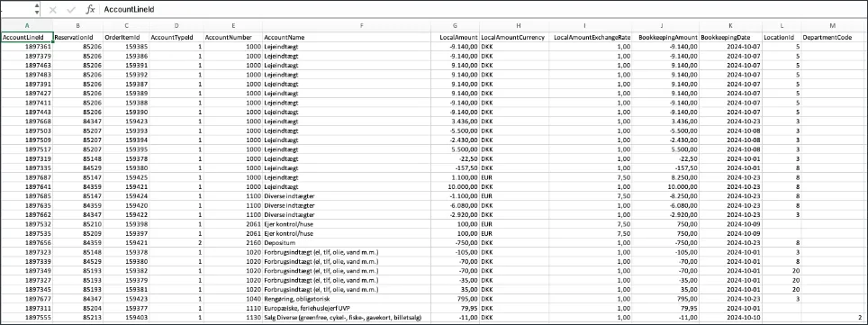Click the BookkeepingAmount header cell
Image resolution: width=868 pixels, height=325 pixels.
666,37
